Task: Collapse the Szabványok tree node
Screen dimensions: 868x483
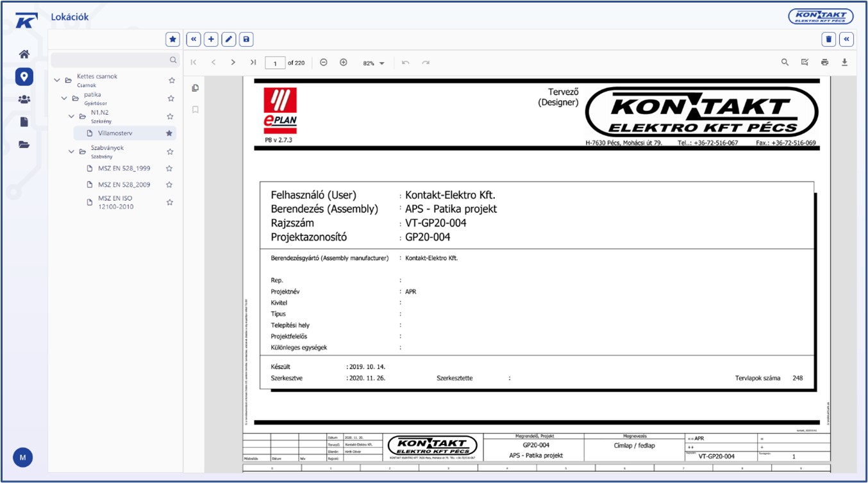Action: point(71,152)
